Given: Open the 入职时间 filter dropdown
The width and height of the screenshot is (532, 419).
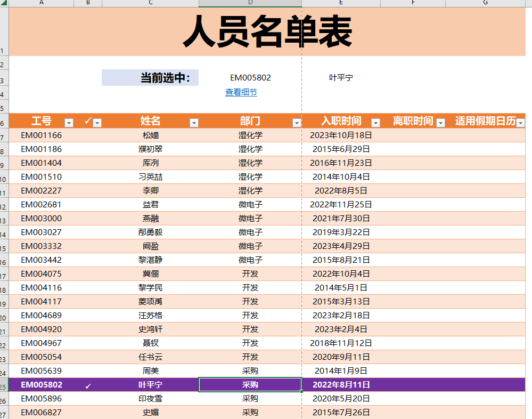Looking at the screenshot, I should pos(375,122).
